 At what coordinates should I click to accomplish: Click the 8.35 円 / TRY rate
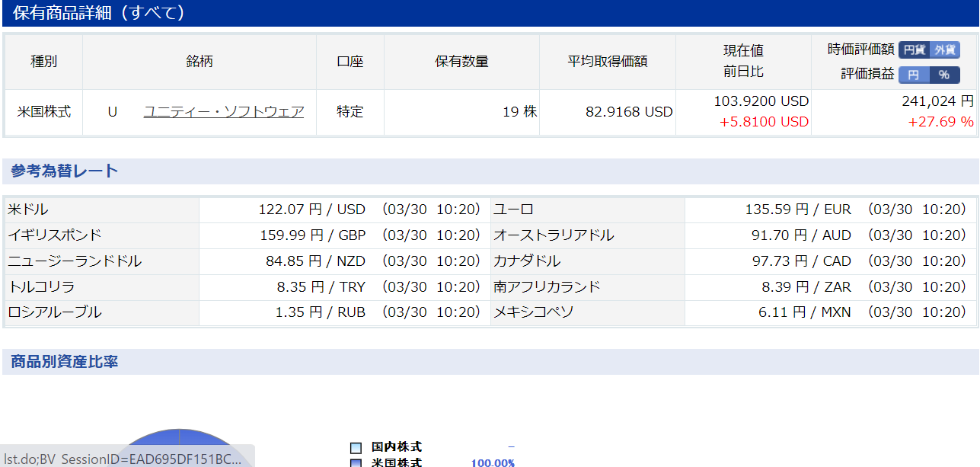coord(321,287)
